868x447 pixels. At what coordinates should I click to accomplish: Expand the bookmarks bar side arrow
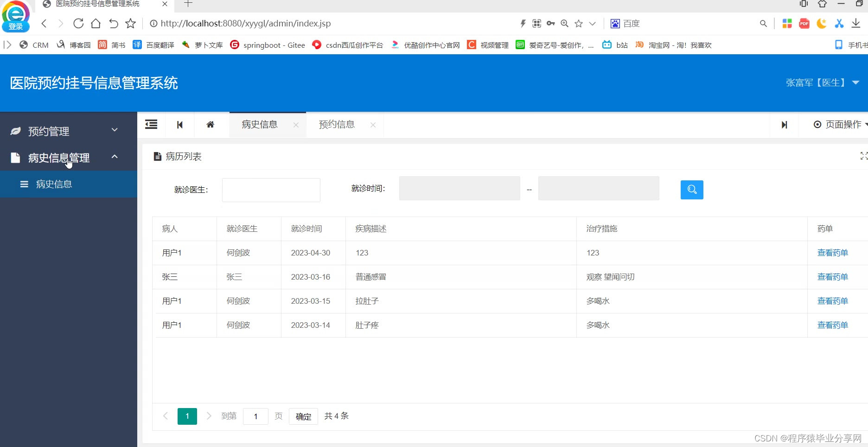coord(7,45)
